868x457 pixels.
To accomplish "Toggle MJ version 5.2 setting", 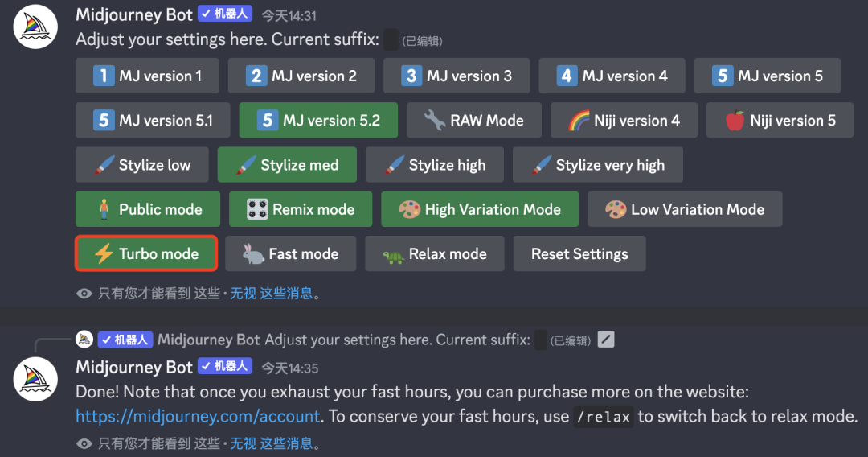I will [x=318, y=120].
